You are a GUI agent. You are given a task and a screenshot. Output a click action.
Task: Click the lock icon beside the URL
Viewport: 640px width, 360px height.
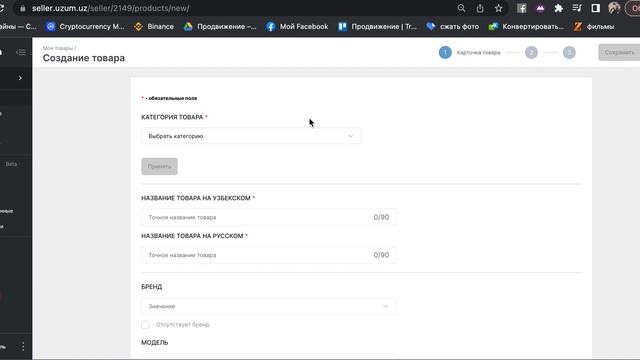tap(23, 8)
